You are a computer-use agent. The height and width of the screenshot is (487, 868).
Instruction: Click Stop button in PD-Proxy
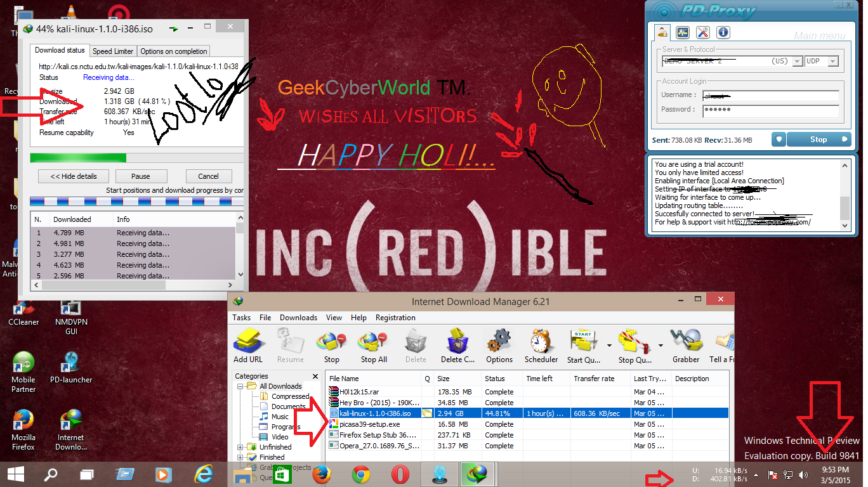point(819,140)
